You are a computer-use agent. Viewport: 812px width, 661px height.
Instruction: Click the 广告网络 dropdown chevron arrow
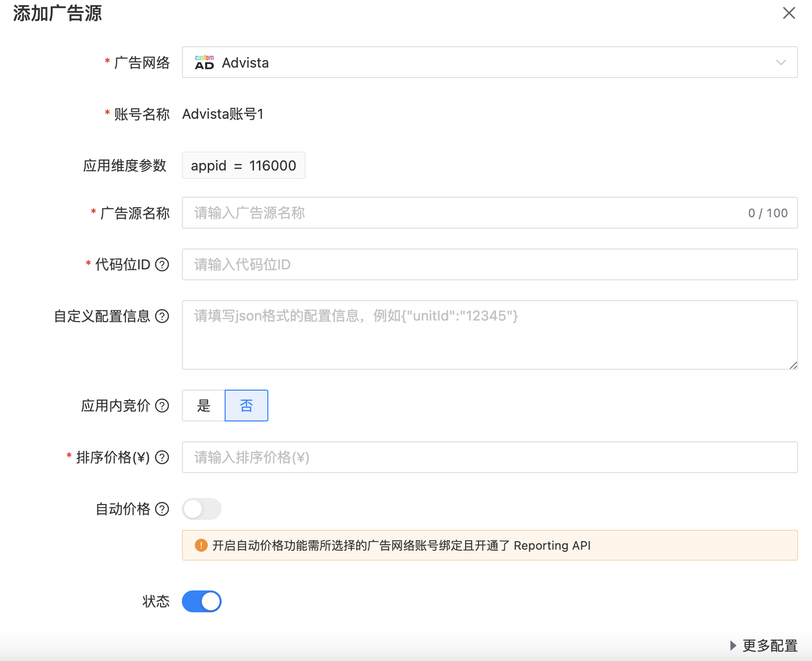coord(781,63)
